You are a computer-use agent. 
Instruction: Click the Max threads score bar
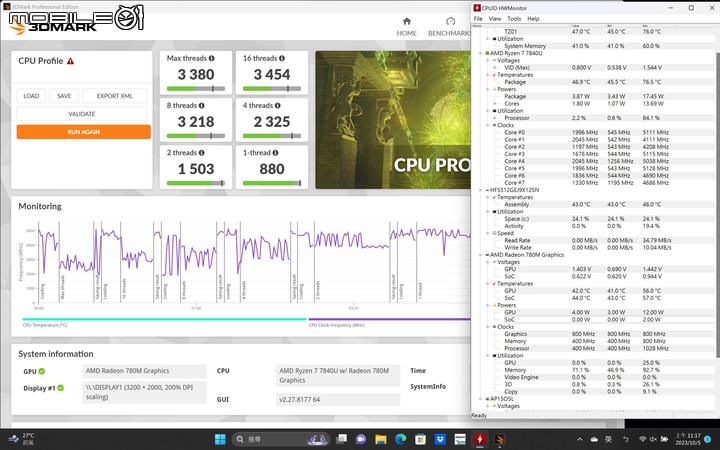(196, 89)
